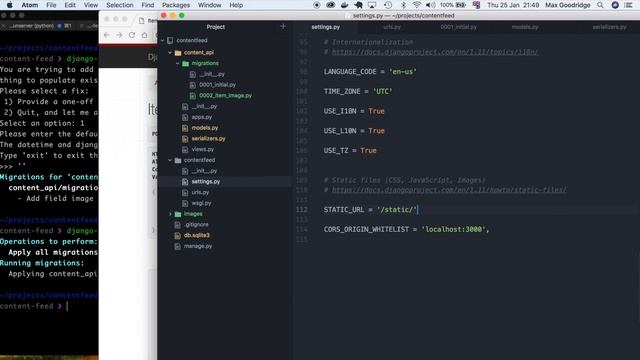Open the Atom application menu
The width and height of the screenshot is (640, 360).
(x=30, y=5)
